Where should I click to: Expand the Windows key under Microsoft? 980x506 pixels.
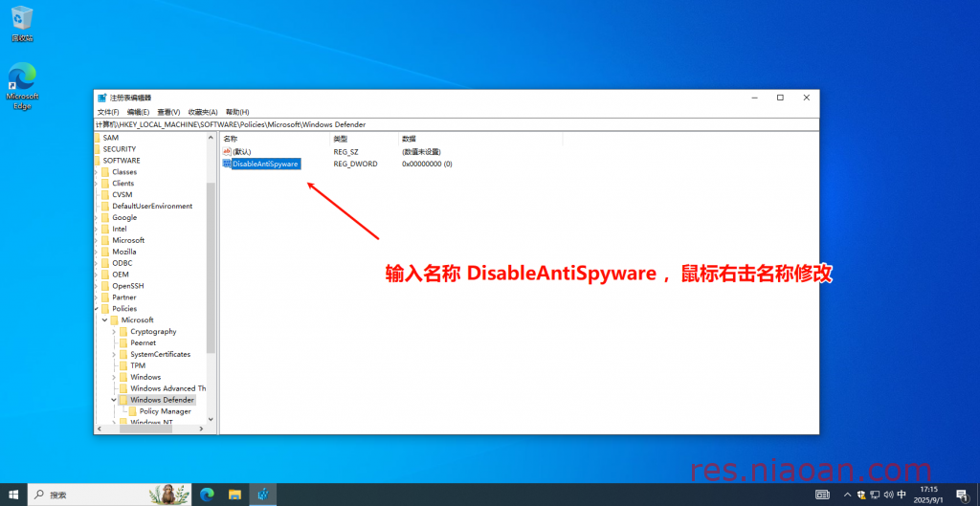[114, 377]
